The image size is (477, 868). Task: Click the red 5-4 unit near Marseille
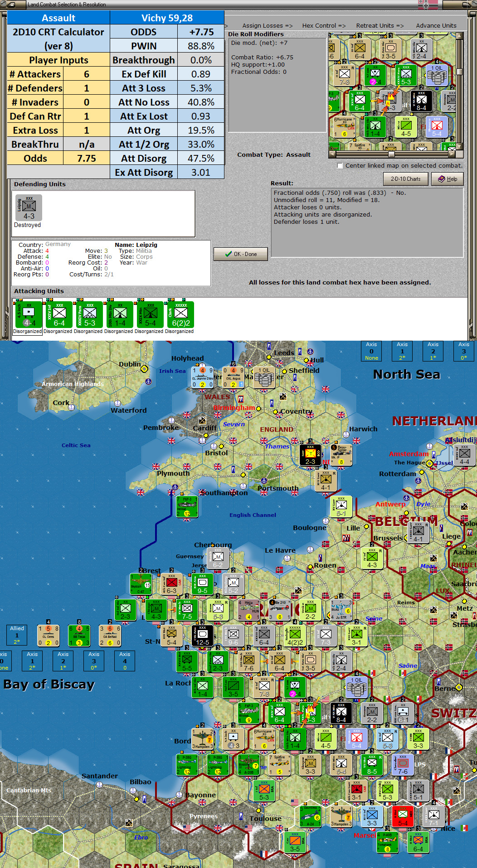point(403,816)
